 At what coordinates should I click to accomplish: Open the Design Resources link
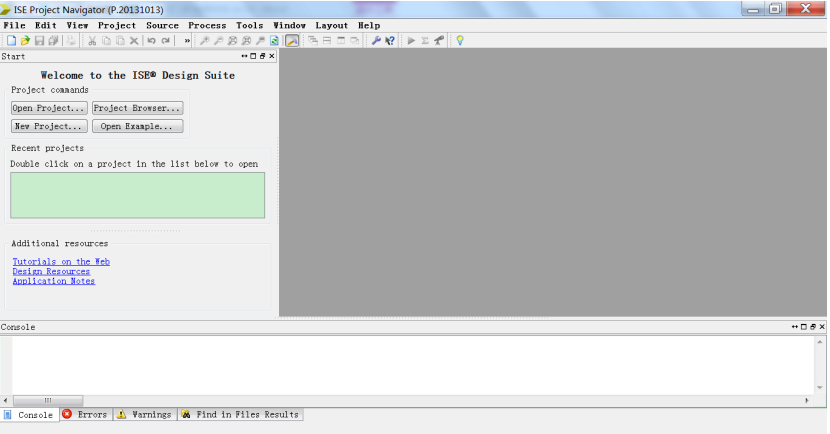[51, 271]
